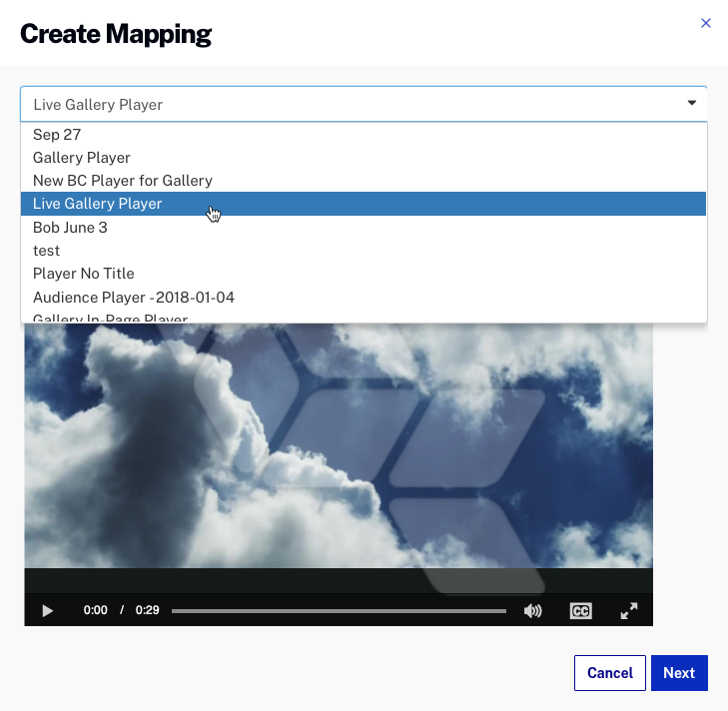Choose Bob June 3 player
The height and width of the screenshot is (711, 728).
[x=70, y=228]
